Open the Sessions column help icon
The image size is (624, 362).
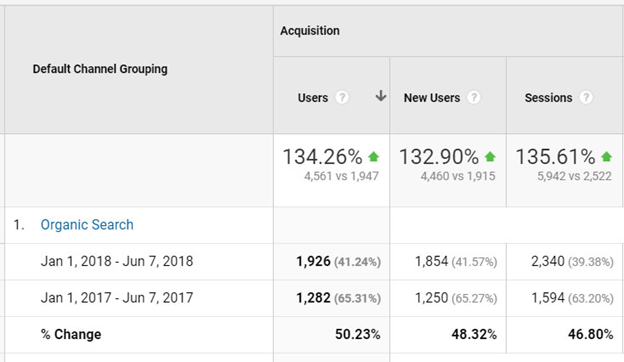point(586,97)
